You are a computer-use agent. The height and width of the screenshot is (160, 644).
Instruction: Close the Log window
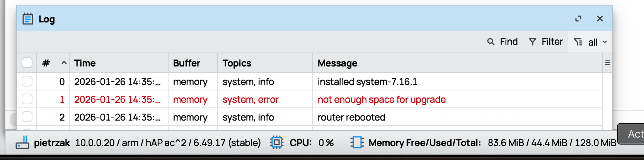click(600, 19)
